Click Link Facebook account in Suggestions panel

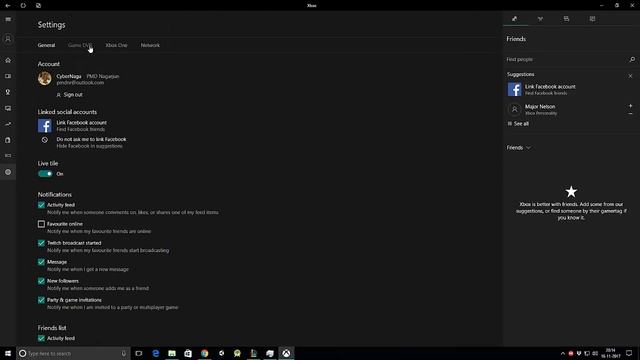pyautogui.click(x=550, y=87)
